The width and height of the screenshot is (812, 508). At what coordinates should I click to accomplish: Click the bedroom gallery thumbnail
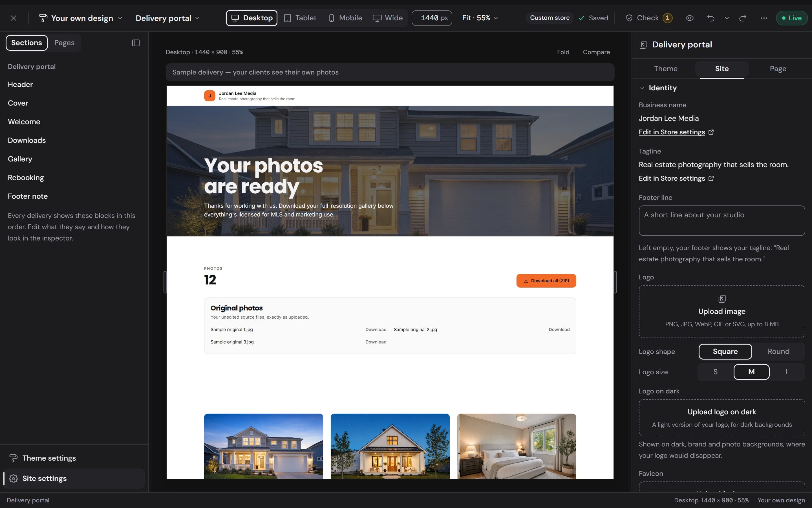(x=517, y=446)
